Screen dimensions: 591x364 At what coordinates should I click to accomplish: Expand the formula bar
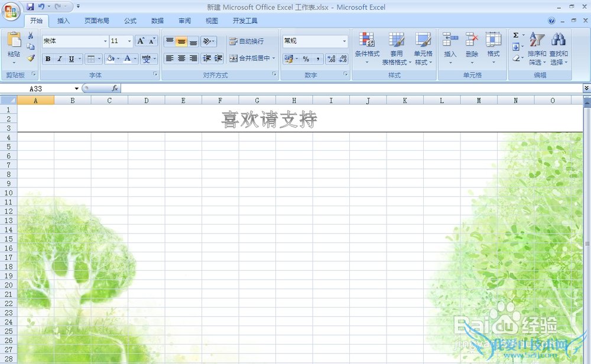(586, 88)
